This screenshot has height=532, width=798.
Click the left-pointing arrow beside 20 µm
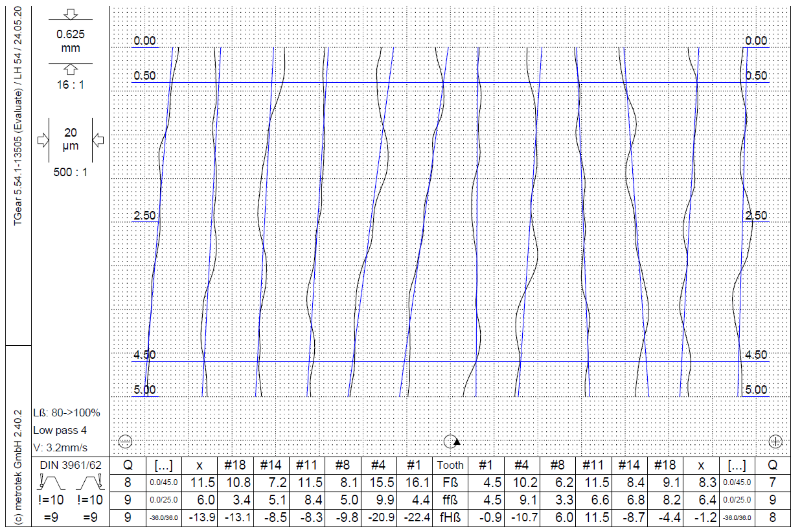tap(98, 140)
